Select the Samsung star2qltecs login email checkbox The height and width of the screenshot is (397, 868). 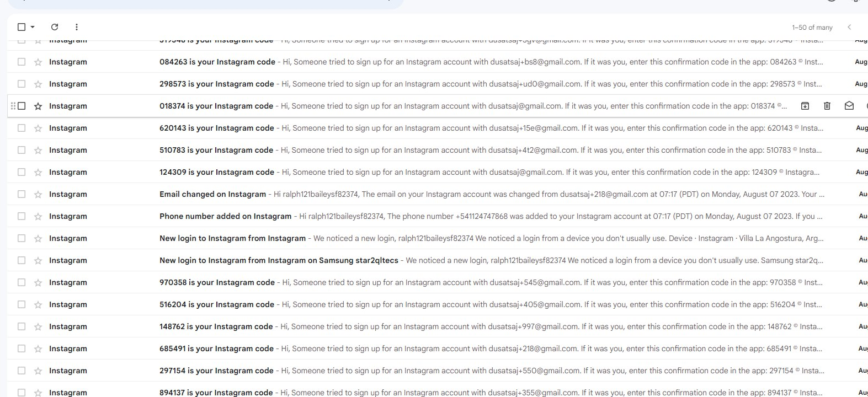[22, 260]
